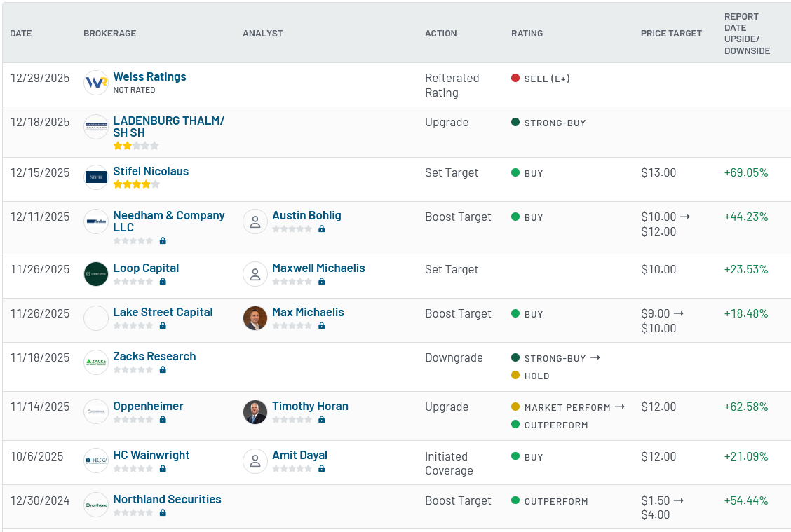Click the Ladenburg Thalmann logo icon

[96, 127]
